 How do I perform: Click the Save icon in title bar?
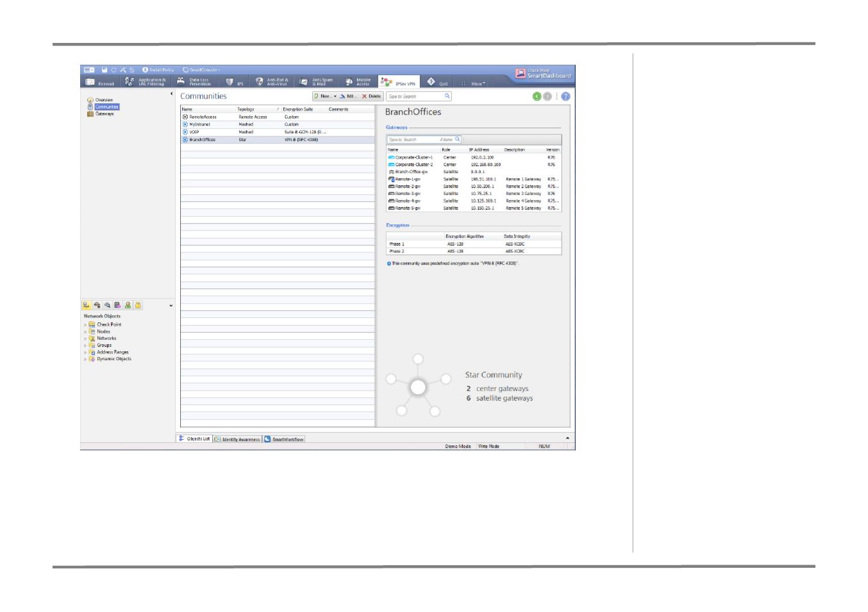[104, 70]
